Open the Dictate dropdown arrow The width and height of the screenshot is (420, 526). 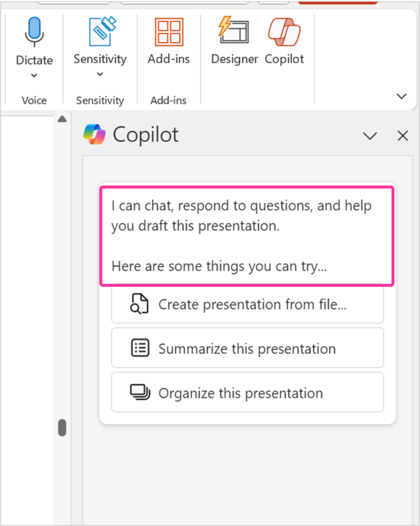coord(34,76)
